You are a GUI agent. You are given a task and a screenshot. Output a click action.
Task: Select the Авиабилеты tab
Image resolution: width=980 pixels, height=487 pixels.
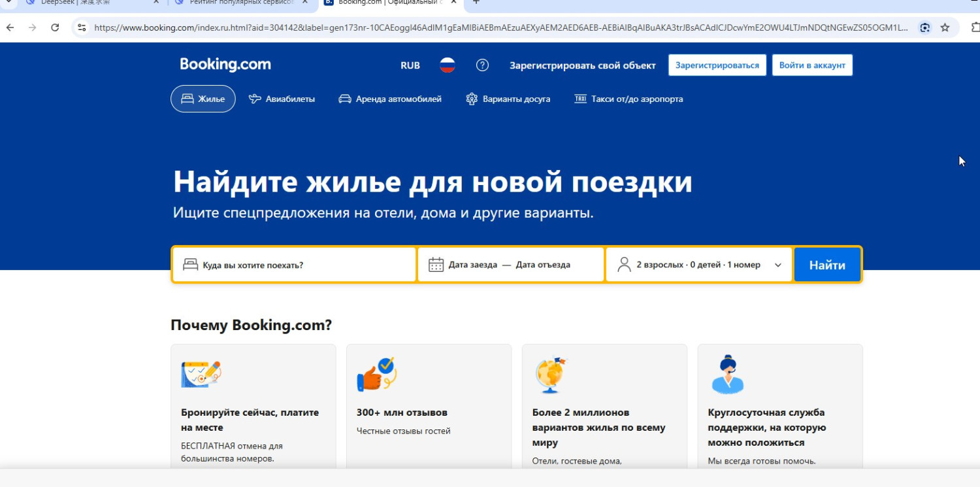click(282, 99)
